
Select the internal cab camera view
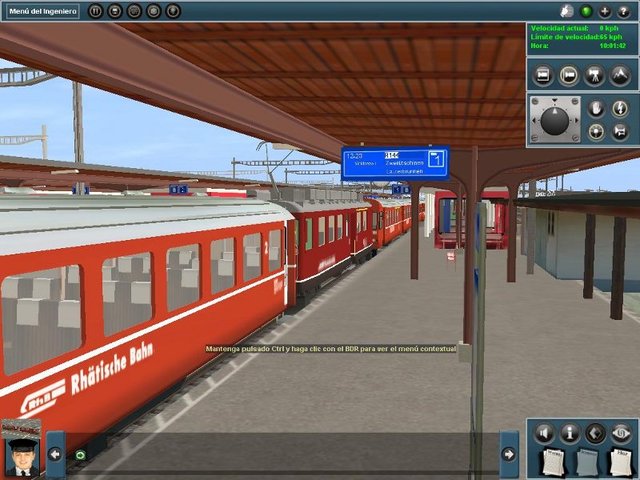pos(543,75)
